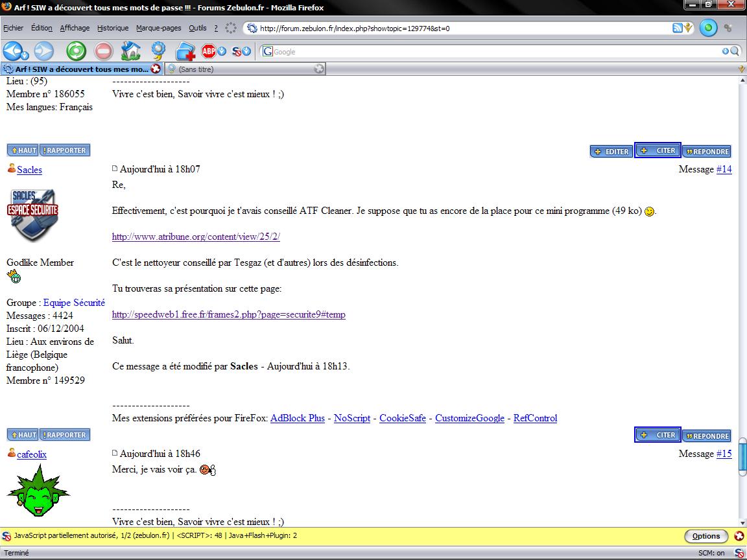Click the red Stop loading icon
The height and width of the screenshot is (560, 747).
tap(103, 51)
